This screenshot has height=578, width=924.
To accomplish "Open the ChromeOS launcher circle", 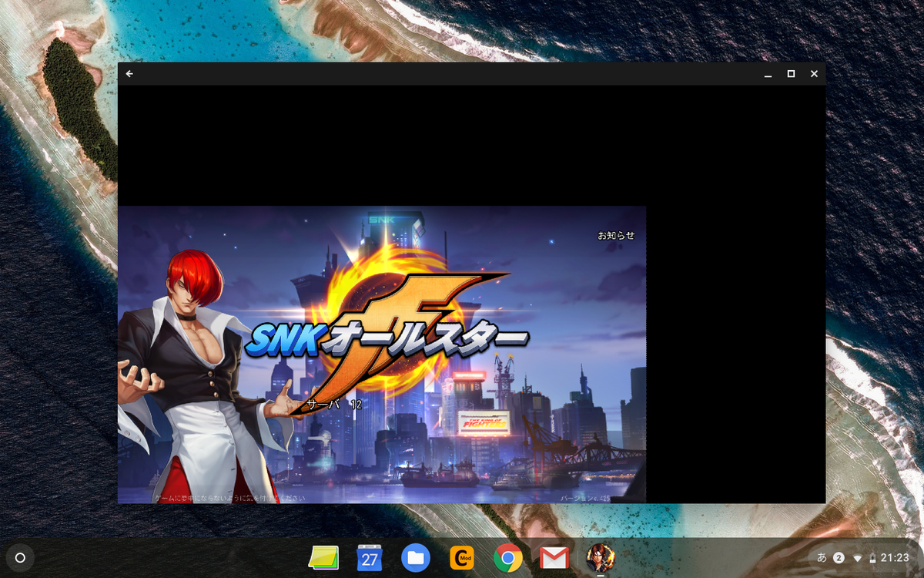I will coord(20,558).
